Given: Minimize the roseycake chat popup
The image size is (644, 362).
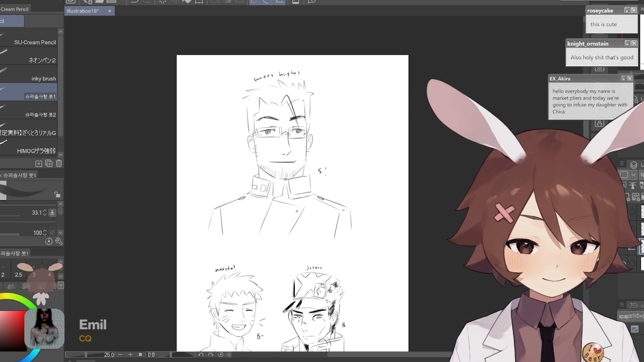Looking at the screenshot, I should coord(627,10).
